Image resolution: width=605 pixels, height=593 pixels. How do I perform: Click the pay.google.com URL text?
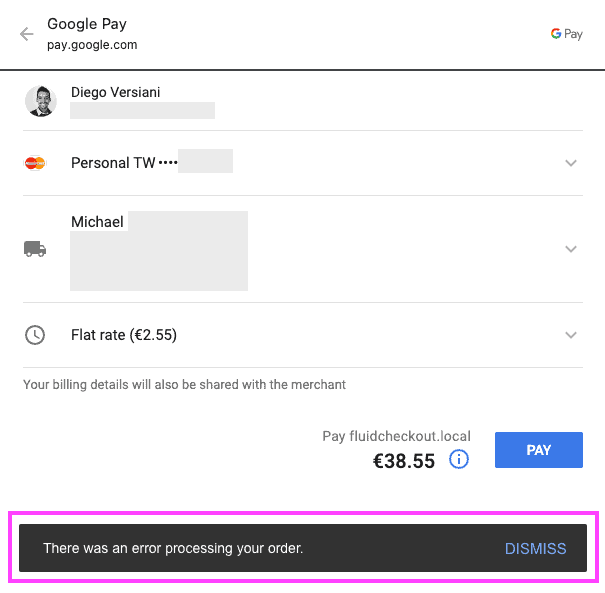click(x=92, y=45)
